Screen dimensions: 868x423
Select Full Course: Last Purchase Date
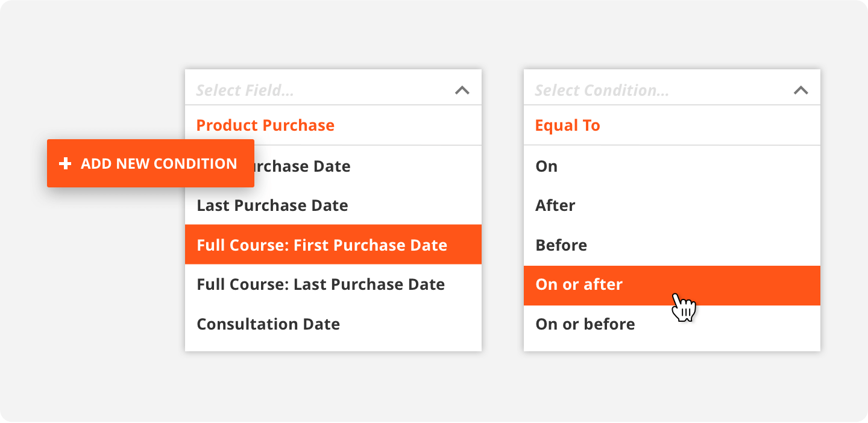coord(321,284)
